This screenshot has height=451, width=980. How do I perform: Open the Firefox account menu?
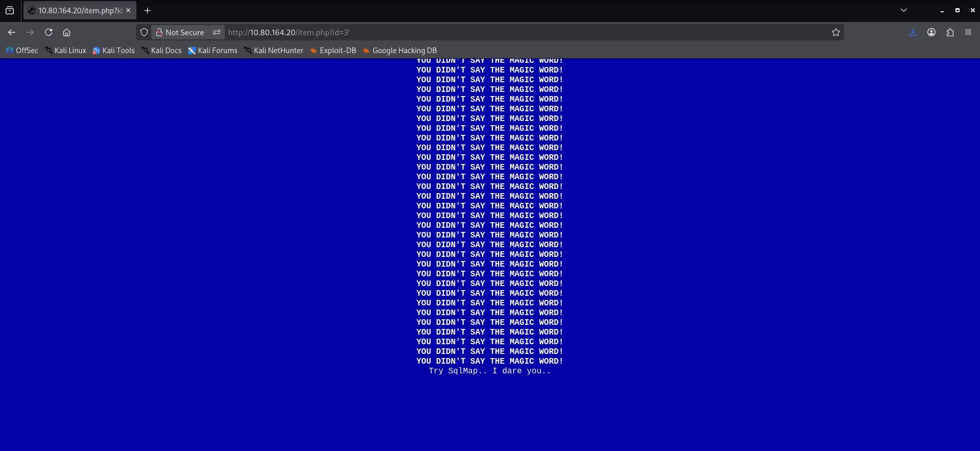point(931,32)
